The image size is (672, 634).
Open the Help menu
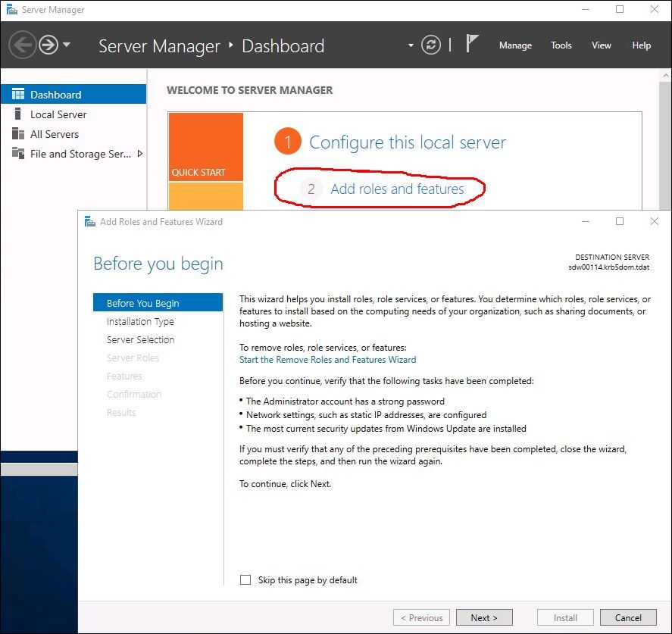tap(641, 45)
